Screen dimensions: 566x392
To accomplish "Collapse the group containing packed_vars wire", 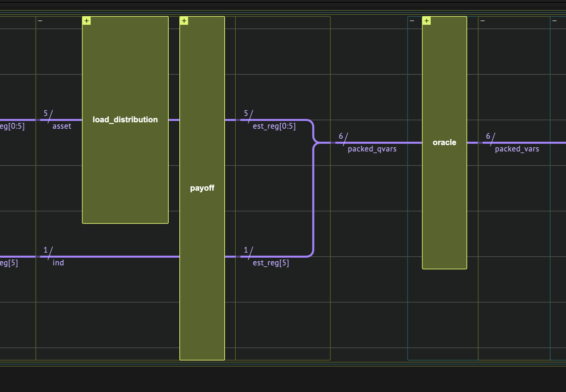I will (483, 21).
